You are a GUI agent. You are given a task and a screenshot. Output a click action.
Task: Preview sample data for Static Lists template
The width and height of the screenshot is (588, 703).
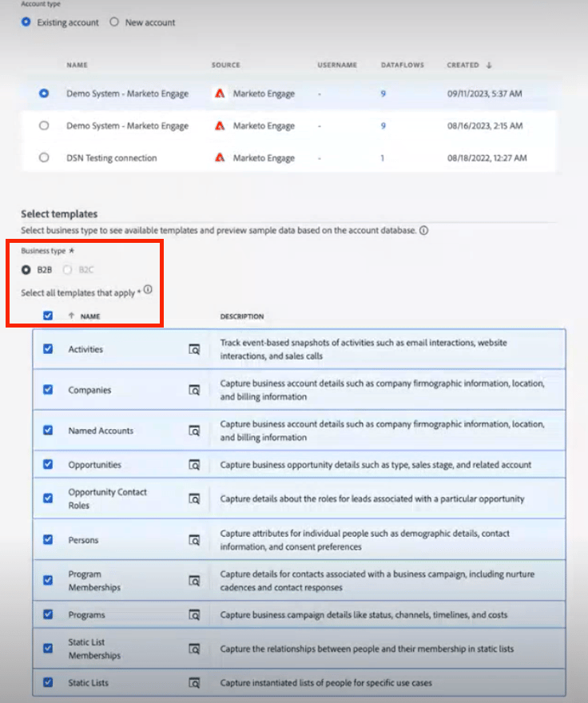pos(194,683)
